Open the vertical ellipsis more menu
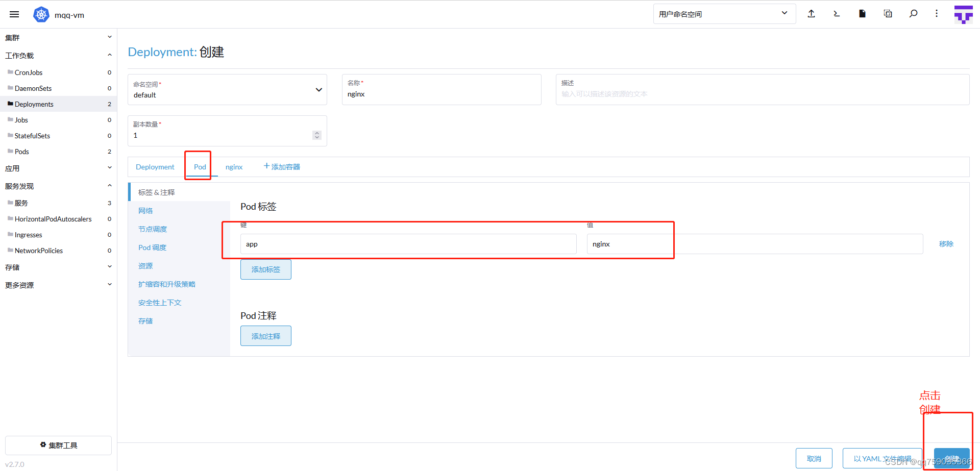 (x=937, y=14)
